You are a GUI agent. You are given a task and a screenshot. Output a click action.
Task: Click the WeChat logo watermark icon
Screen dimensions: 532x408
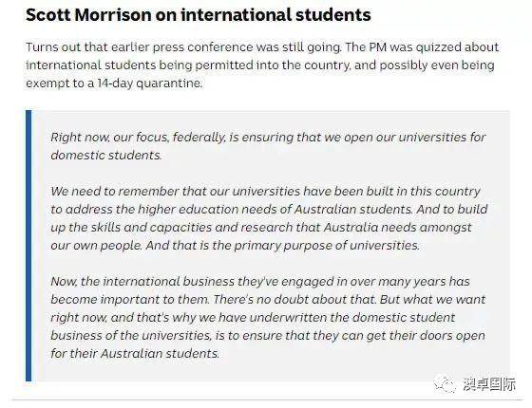point(445,384)
